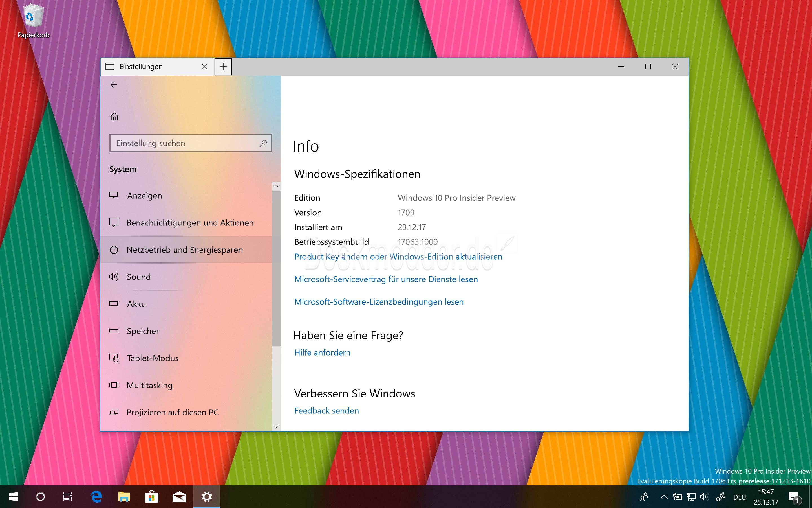Image resolution: width=812 pixels, height=508 pixels.
Task: Click 'Product Key ändern oder Windows-Edition aktualisieren' link
Action: tap(398, 257)
